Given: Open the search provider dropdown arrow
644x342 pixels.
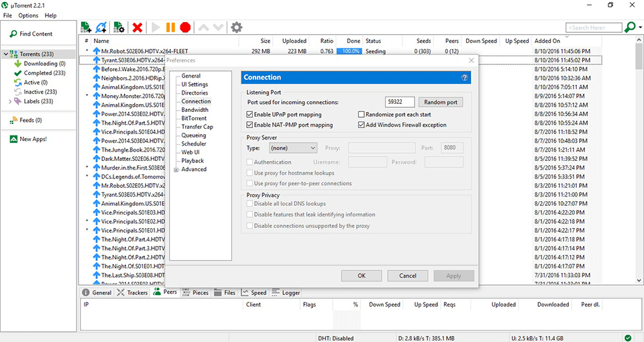Looking at the screenshot, I should 640,27.
